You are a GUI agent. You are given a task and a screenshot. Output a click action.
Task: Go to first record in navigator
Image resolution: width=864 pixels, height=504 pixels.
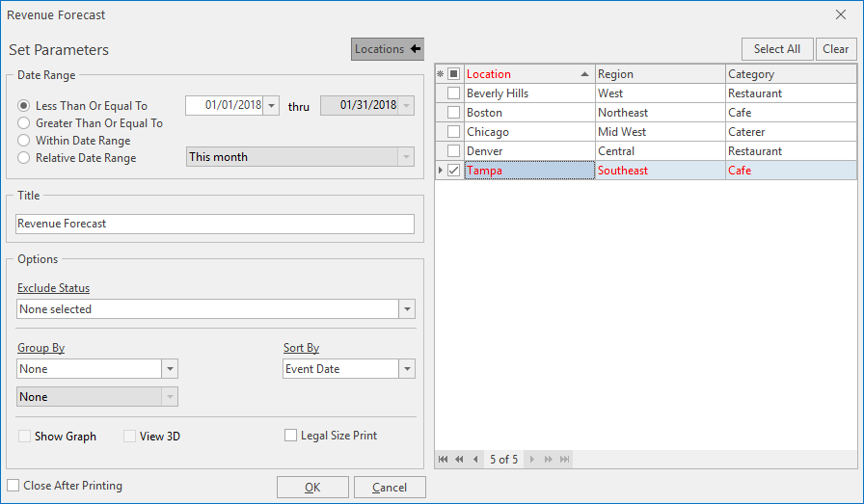(443, 460)
